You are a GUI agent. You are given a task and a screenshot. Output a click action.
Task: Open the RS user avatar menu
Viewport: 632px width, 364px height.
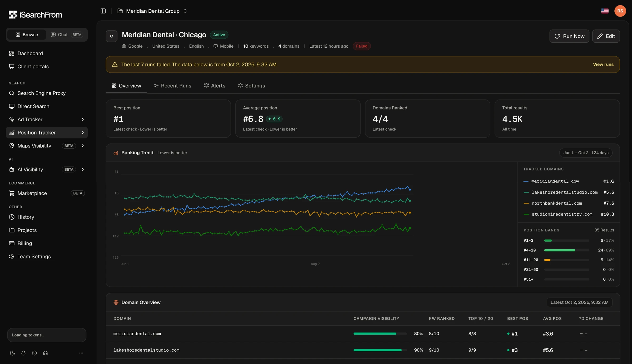[620, 11]
